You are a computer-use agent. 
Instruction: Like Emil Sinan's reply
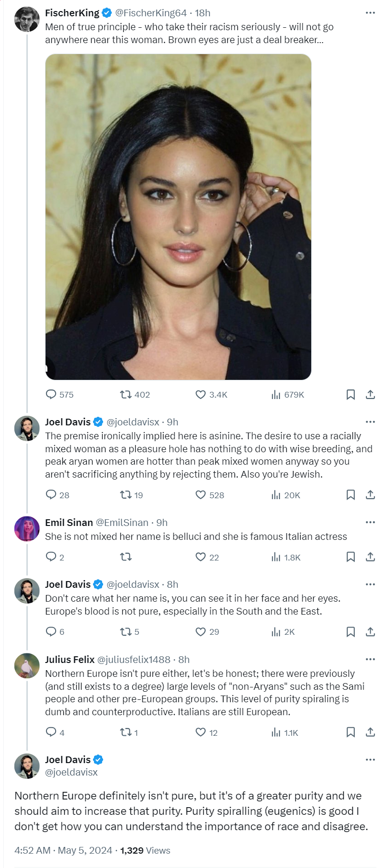(x=200, y=557)
